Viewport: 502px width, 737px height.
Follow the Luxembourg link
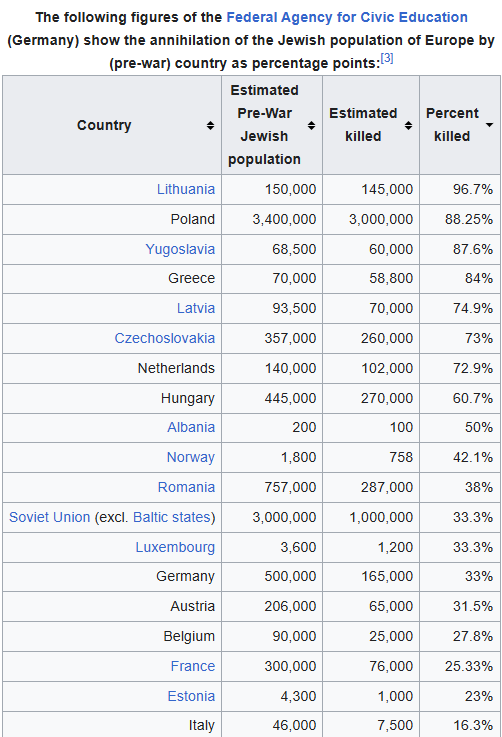click(x=175, y=548)
